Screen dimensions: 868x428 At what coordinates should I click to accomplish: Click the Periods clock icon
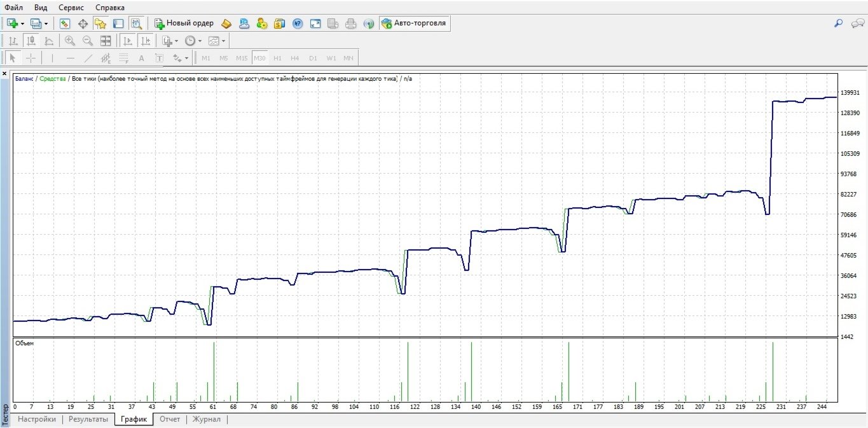tap(190, 41)
